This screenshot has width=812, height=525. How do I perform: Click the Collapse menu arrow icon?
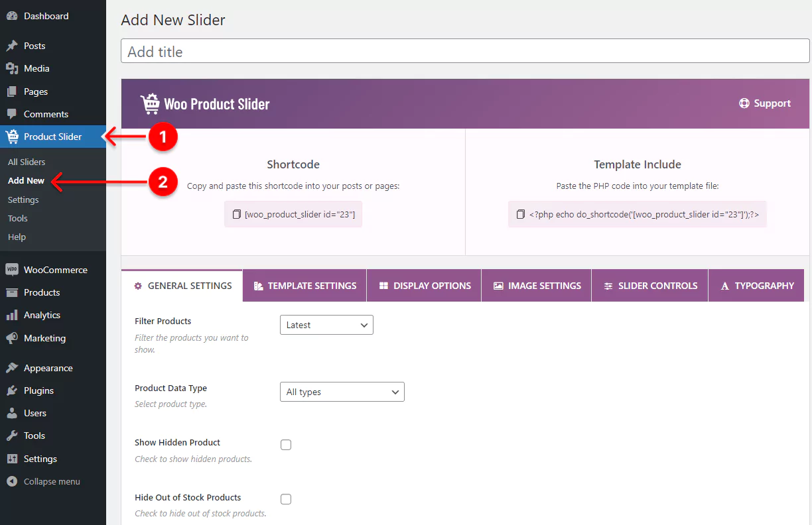(x=12, y=482)
